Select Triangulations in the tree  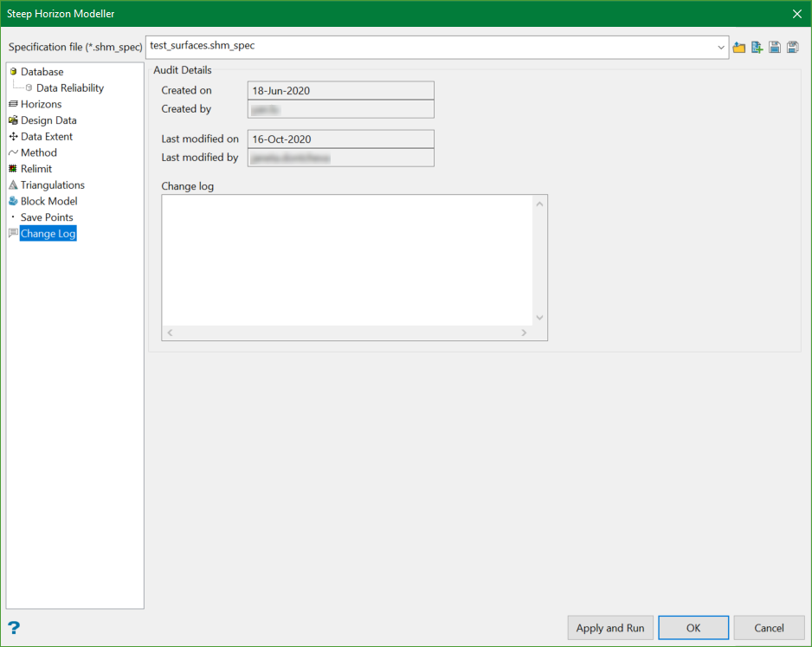tap(53, 184)
